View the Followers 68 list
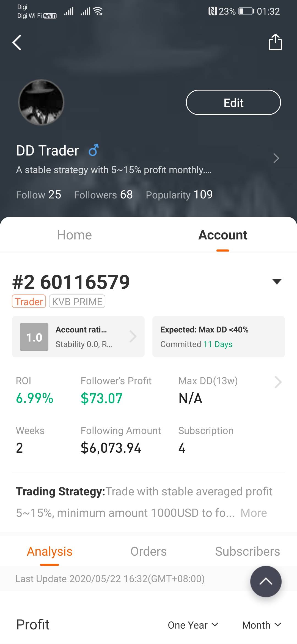 103,195
